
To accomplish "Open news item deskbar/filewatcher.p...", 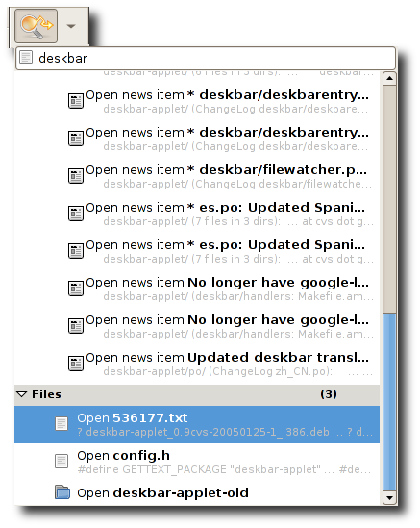I will click(220, 176).
